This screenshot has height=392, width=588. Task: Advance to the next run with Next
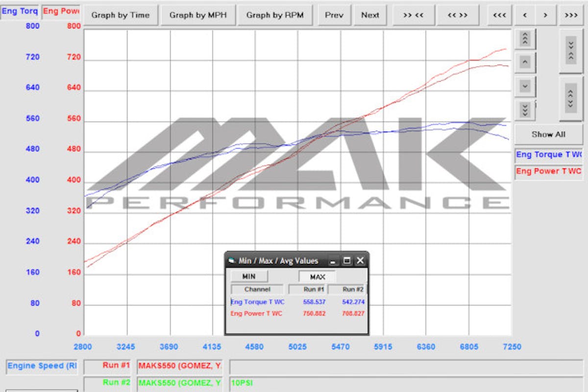coord(370,15)
